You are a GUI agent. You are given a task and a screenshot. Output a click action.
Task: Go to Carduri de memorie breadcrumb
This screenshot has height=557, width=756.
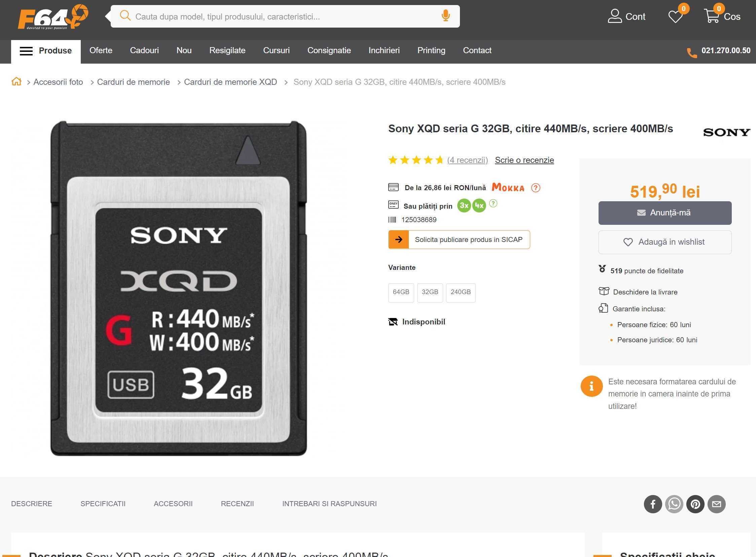click(x=134, y=82)
